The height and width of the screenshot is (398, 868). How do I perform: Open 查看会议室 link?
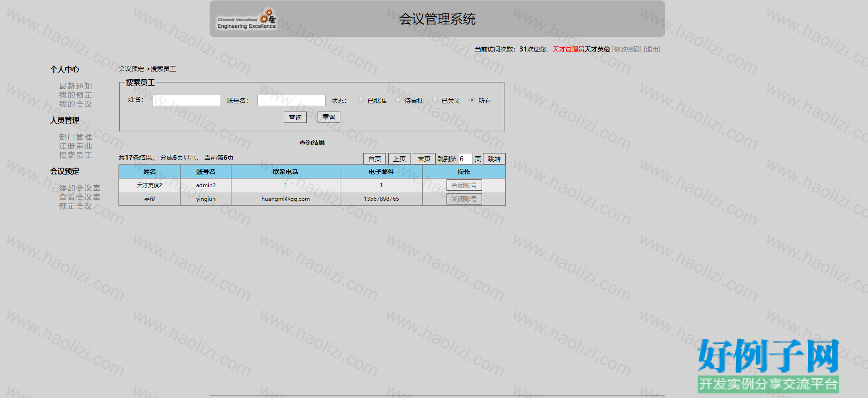coord(80,197)
